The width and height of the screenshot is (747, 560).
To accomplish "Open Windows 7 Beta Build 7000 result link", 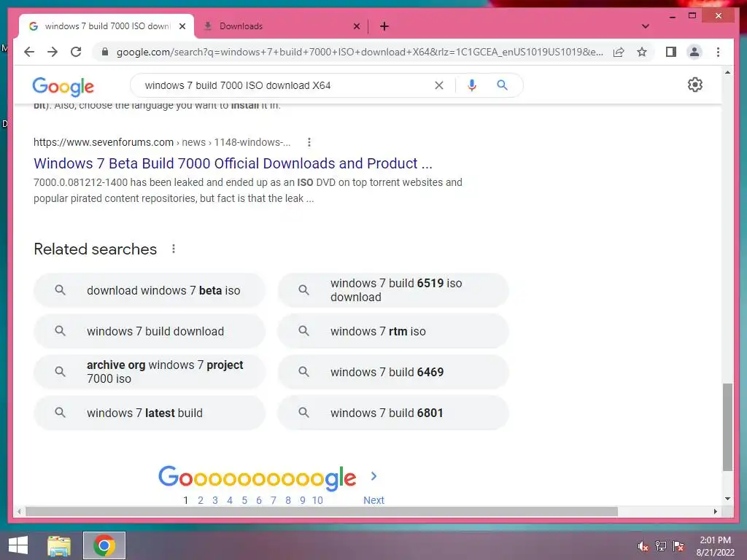I will coord(233,163).
